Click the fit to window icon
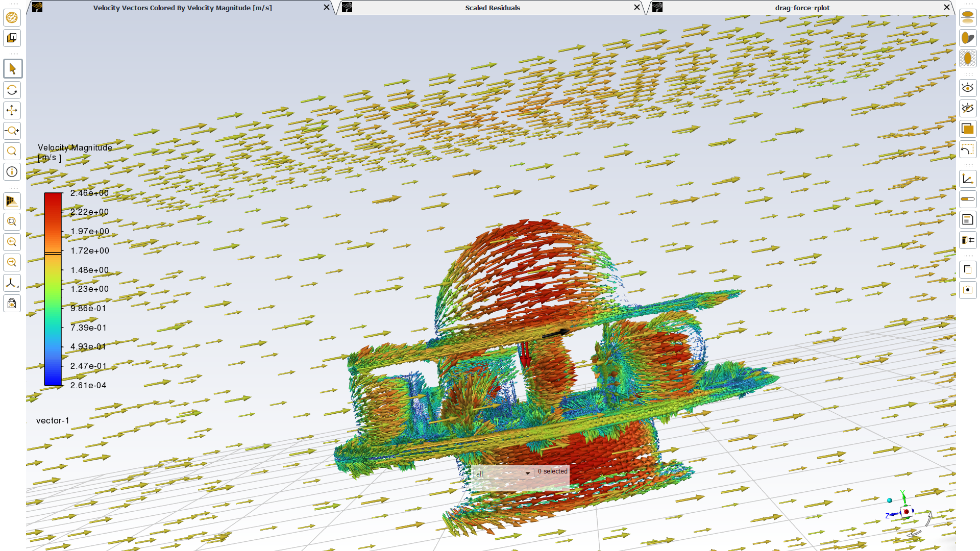 [12, 221]
